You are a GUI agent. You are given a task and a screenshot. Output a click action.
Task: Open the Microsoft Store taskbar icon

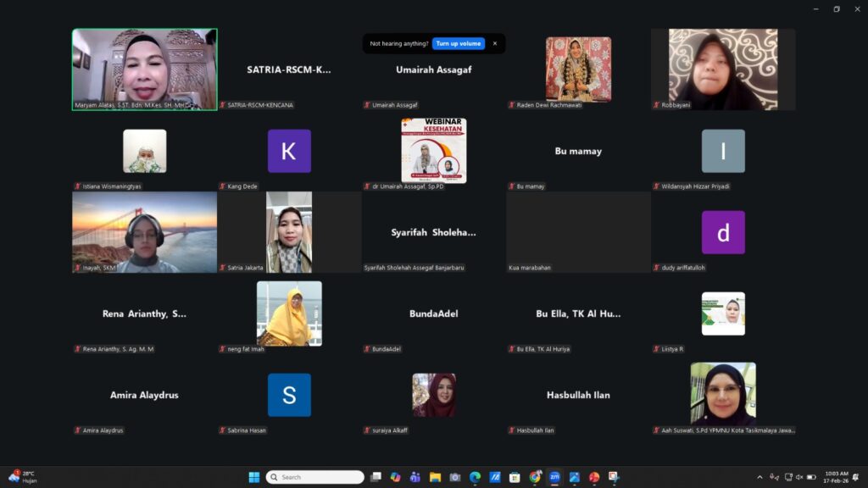(x=515, y=477)
